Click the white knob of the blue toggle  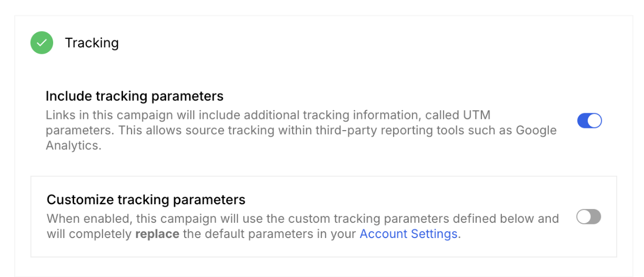(595, 121)
